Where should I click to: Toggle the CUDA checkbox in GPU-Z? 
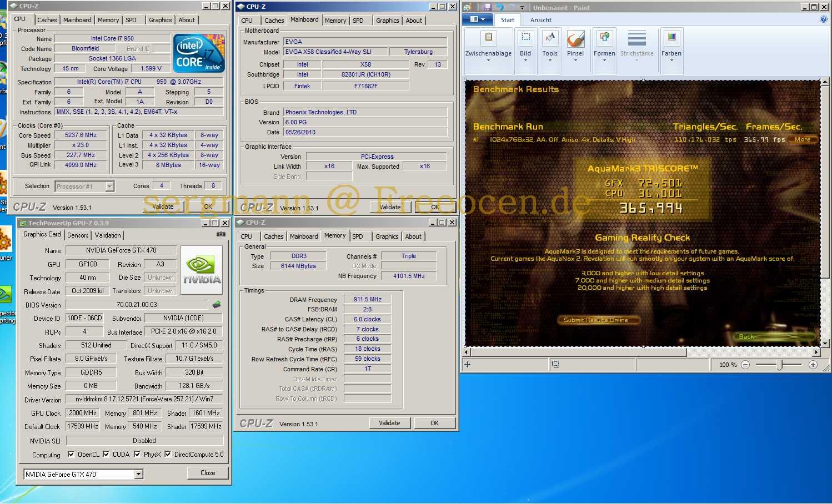point(106,454)
